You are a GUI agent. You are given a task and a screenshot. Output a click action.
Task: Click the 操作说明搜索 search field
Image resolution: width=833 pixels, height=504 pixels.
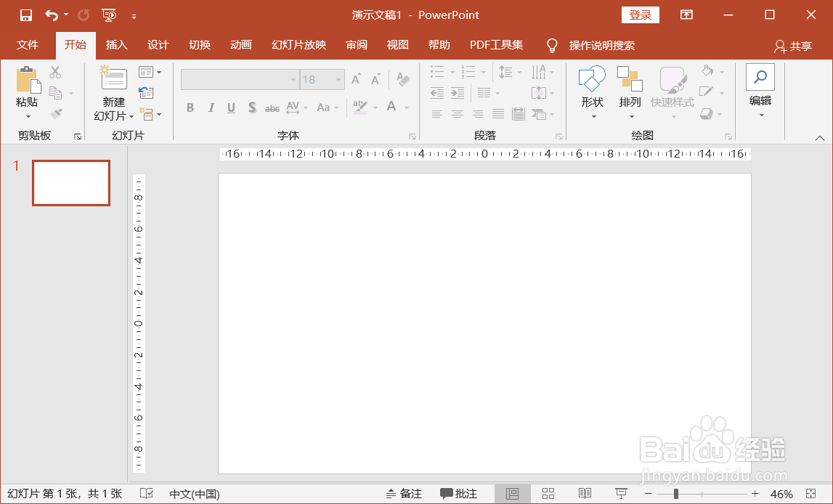[602, 46]
